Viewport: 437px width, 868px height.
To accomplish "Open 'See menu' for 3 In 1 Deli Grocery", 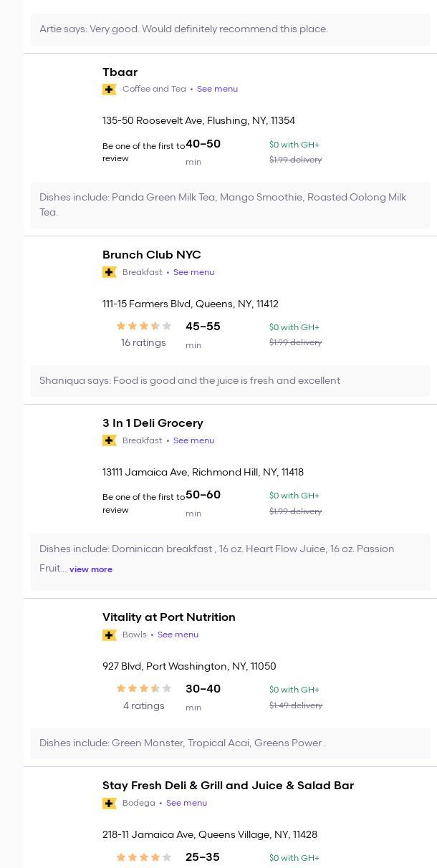I will click(193, 440).
